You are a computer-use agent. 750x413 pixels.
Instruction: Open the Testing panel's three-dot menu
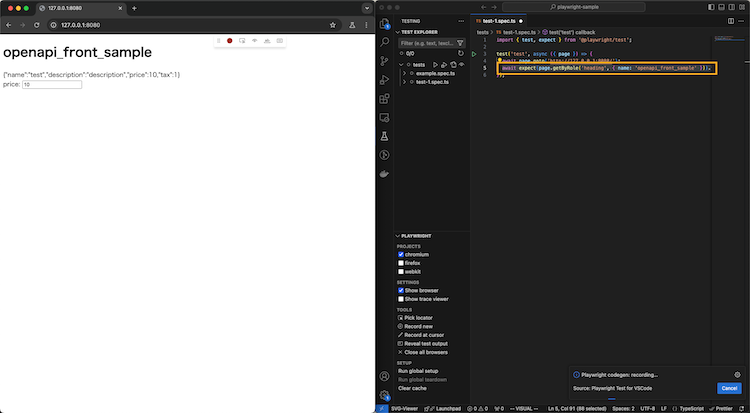(461, 21)
